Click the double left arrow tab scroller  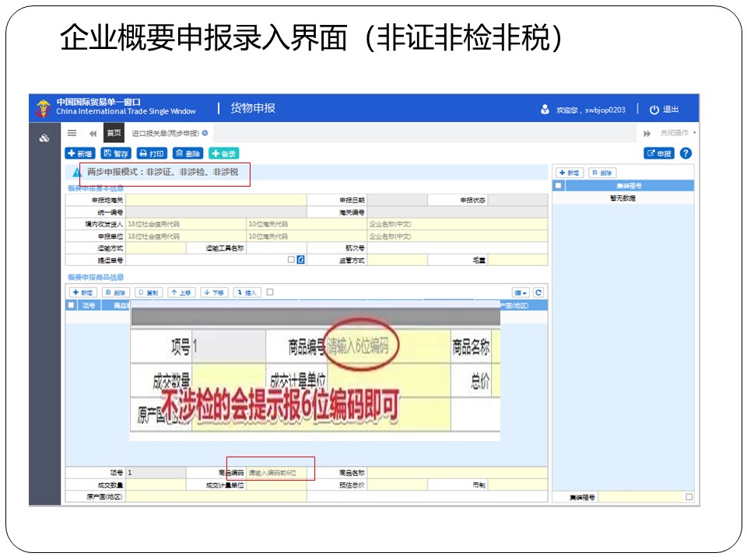pyautogui.click(x=93, y=133)
